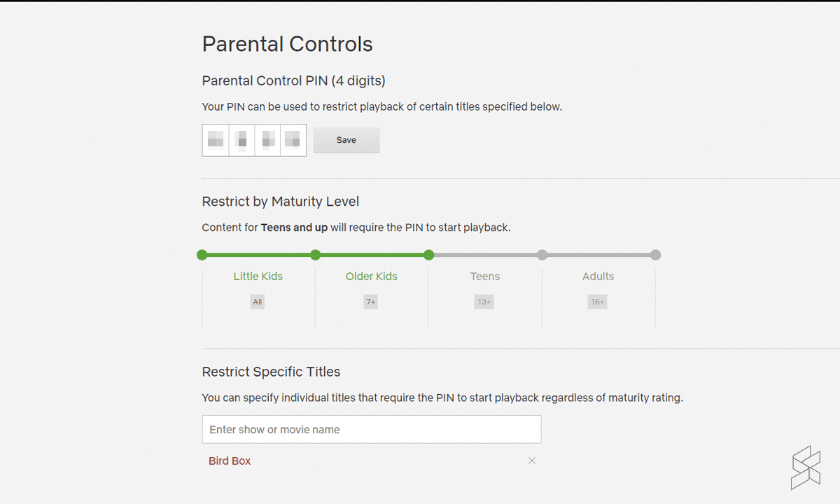Screen dimensions: 840x504
Task: Click the All rating badge
Action: [258, 302]
